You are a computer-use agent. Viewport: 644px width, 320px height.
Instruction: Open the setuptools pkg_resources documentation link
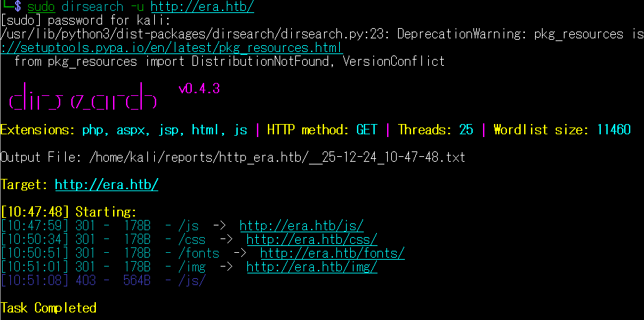[171, 48]
